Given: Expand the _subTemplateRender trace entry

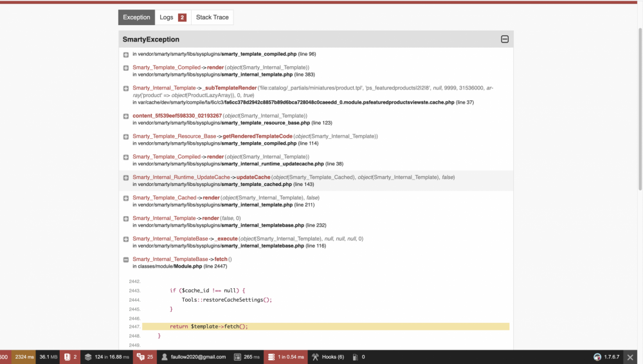Looking at the screenshot, I should (126, 88).
